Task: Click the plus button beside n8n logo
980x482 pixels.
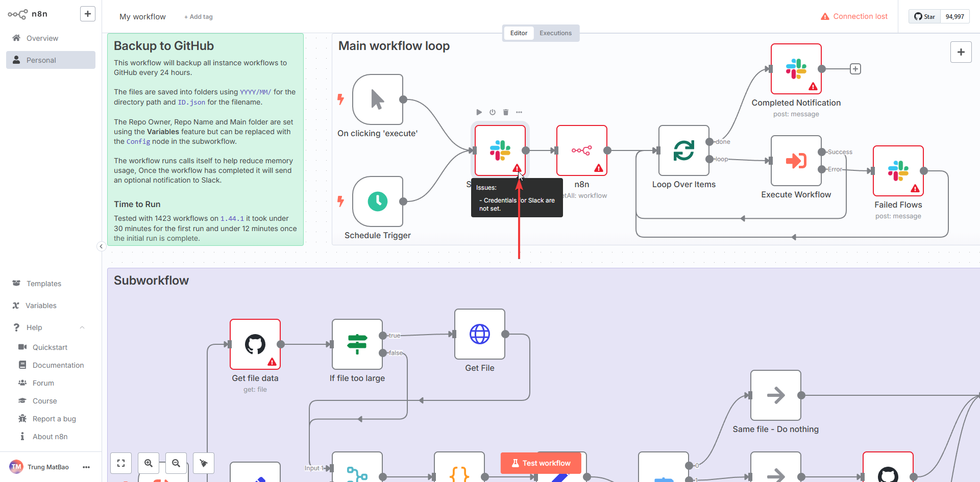Action: coord(88,14)
